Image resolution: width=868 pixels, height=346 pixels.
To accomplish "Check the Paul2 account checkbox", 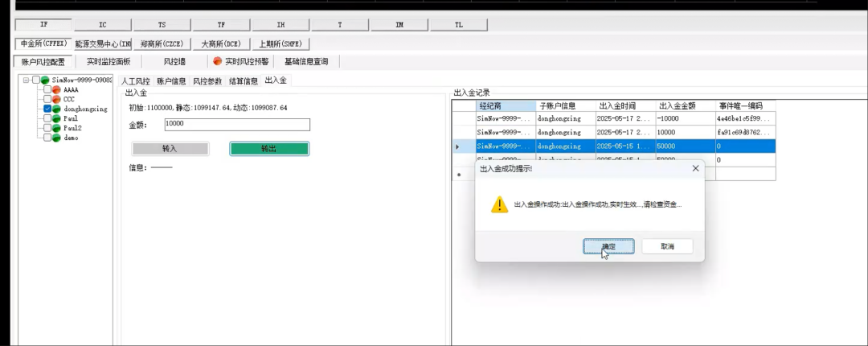I will coord(47,127).
